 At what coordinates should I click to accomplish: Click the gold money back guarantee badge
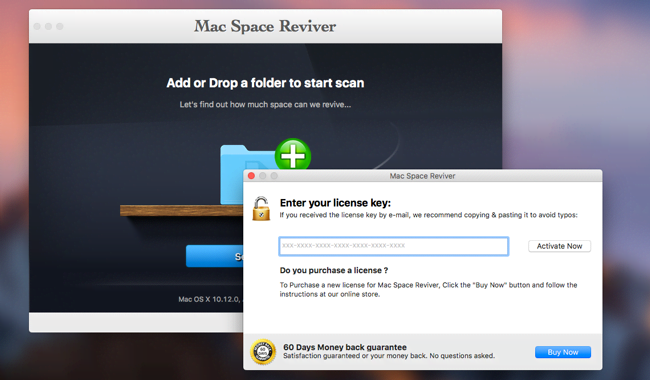(x=263, y=352)
